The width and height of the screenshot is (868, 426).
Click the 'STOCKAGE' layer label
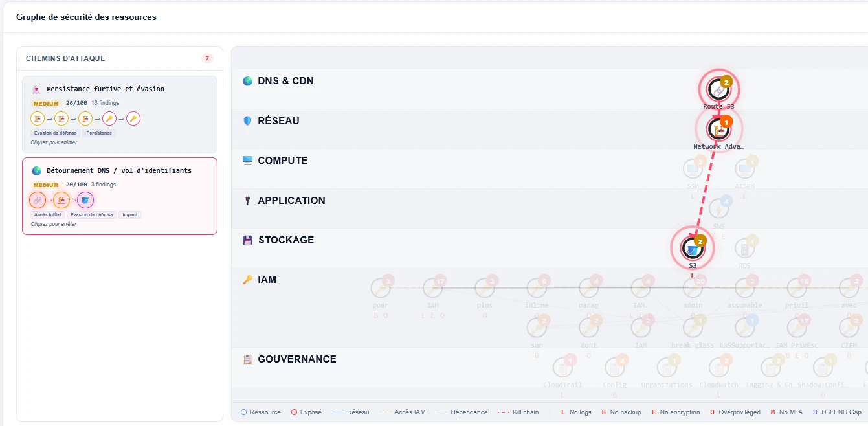point(286,240)
